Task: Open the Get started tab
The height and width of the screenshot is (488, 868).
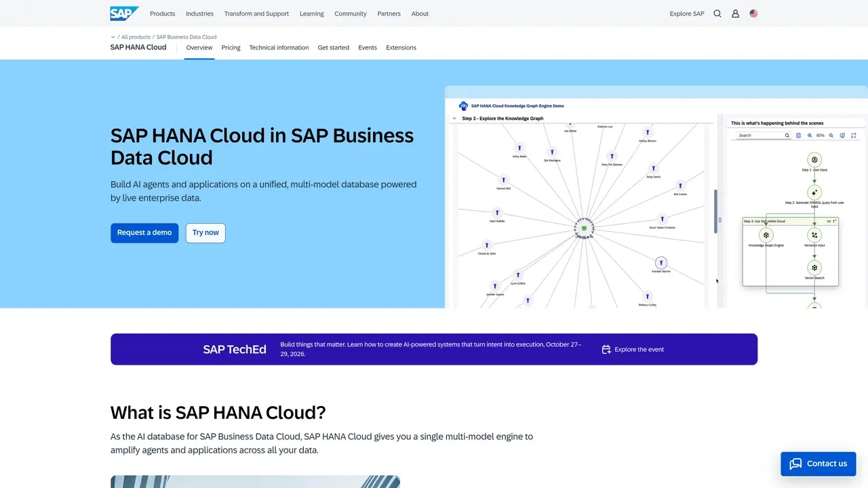Action: (334, 47)
